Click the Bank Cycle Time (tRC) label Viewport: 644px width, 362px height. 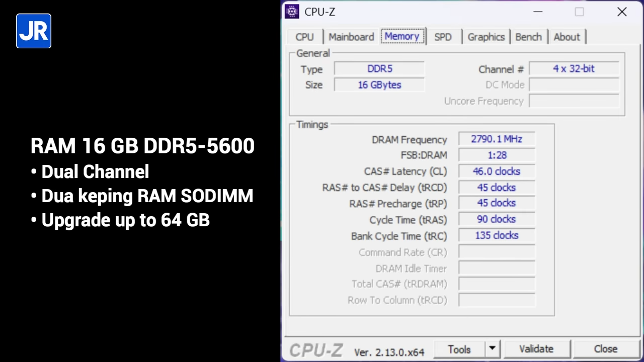399,236
